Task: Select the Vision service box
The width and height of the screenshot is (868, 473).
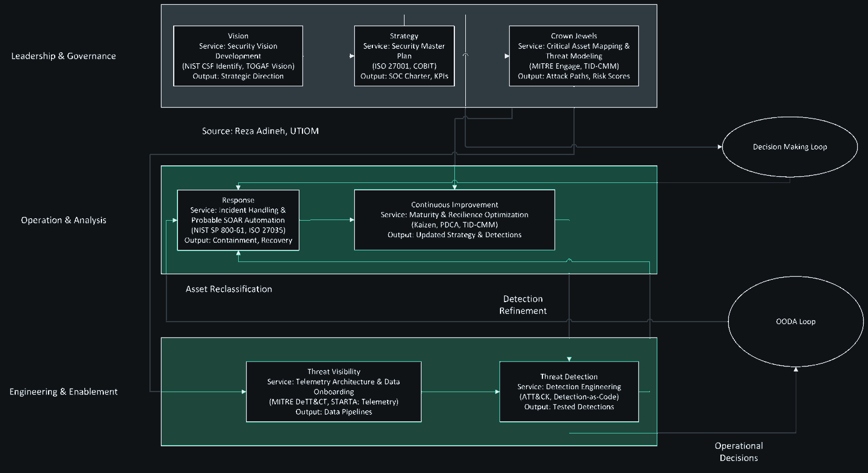Action: coord(238,56)
